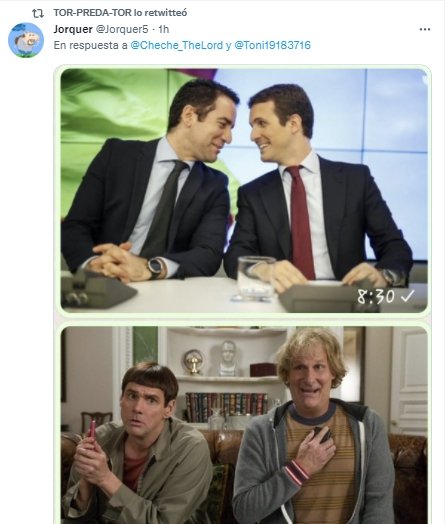Open the 1h tweet timestamp

click(163, 29)
